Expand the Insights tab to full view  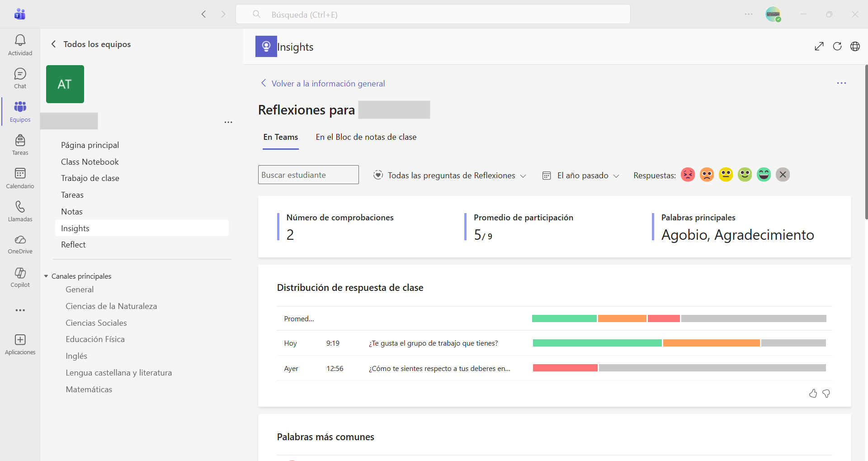tap(819, 46)
